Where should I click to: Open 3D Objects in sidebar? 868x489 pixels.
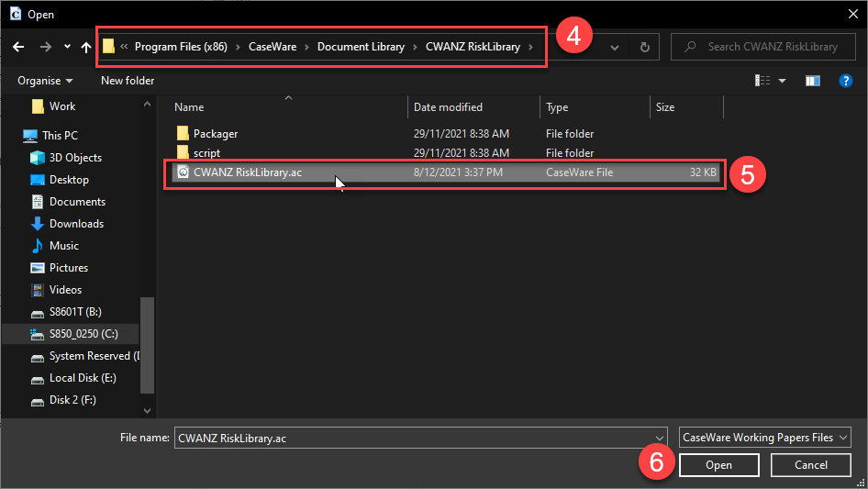click(x=66, y=158)
